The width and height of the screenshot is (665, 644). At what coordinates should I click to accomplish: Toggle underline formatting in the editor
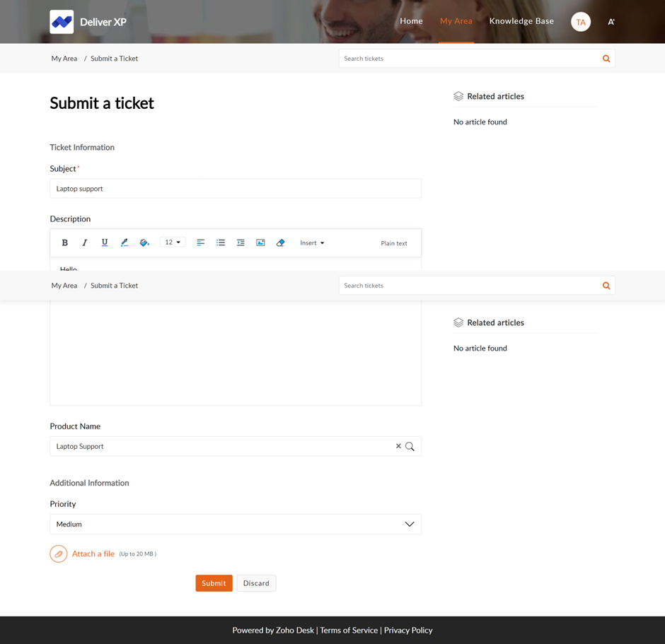(x=105, y=242)
